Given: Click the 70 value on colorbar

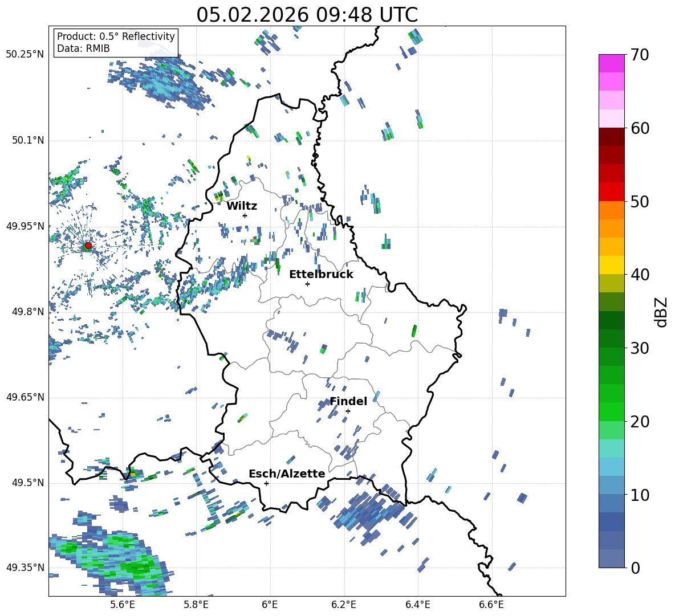Looking at the screenshot, I should 639,55.
